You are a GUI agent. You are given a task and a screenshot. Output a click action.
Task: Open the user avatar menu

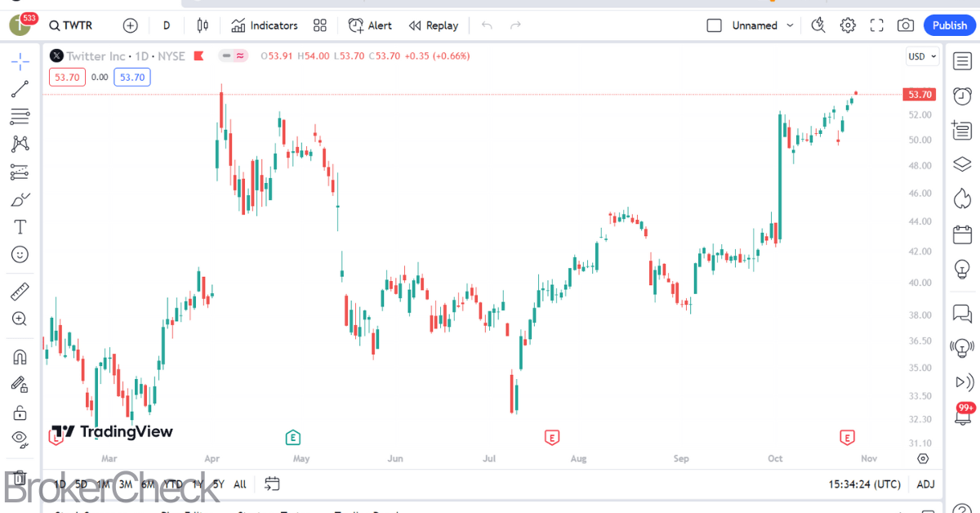click(22, 25)
